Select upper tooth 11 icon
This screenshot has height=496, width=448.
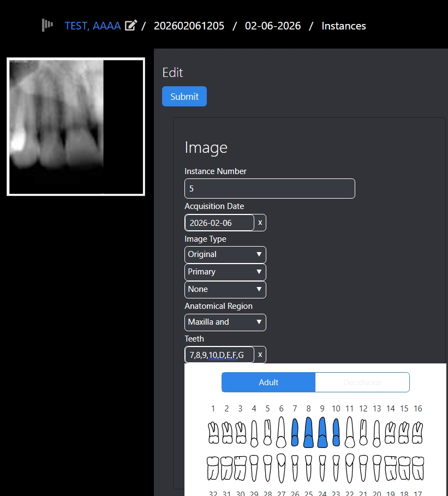coord(350,432)
